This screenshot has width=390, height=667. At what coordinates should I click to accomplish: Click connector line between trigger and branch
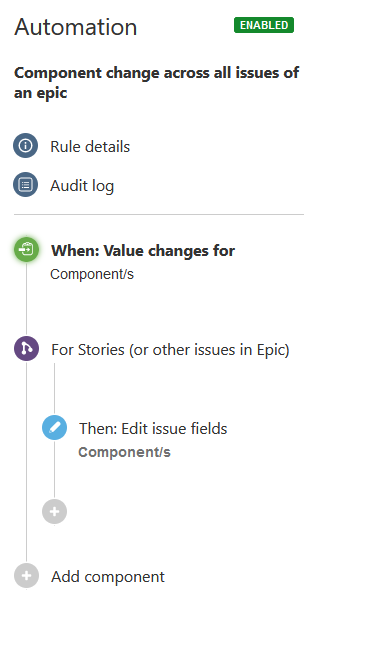point(26,299)
